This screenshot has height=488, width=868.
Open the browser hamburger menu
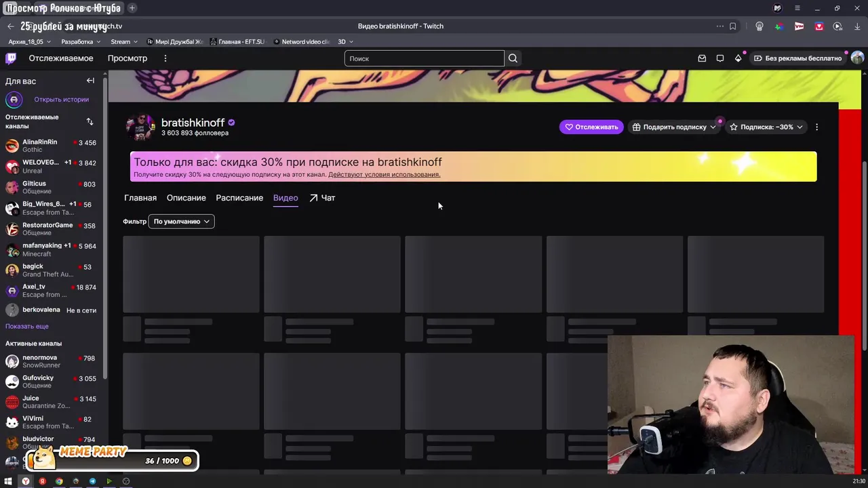797,8
